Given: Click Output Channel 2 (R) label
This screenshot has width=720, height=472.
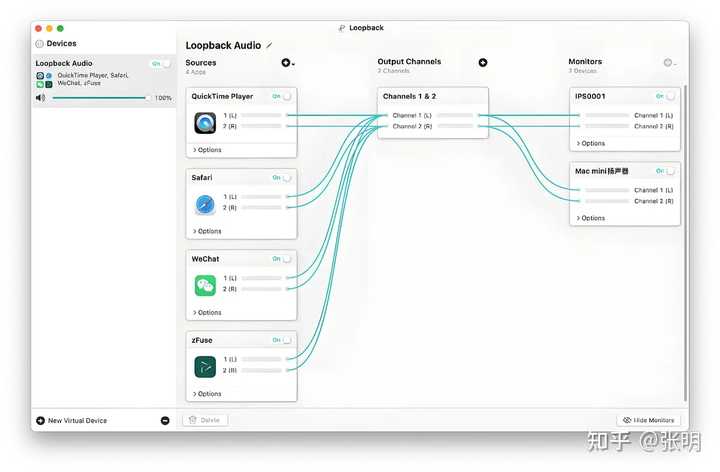Looking at the screenshot, I should click(412, 126).
